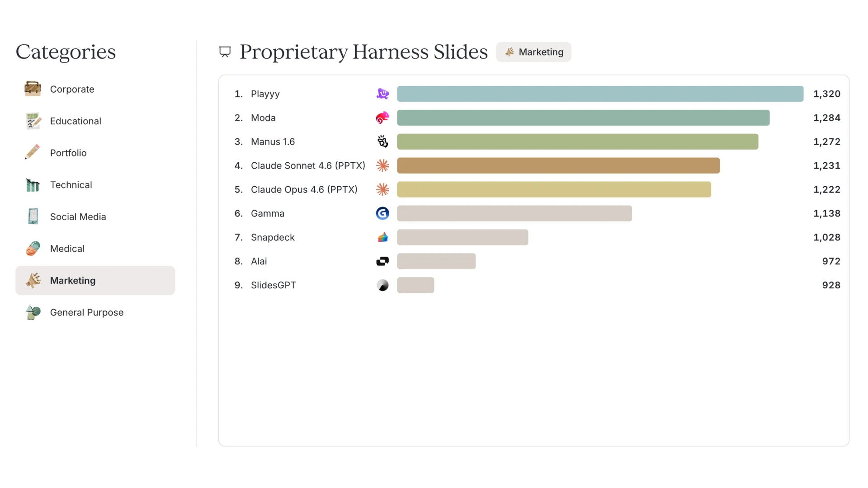Click the Alai logo icon
868x488 pixels.
pyautogui.click(x=382, y=261)
